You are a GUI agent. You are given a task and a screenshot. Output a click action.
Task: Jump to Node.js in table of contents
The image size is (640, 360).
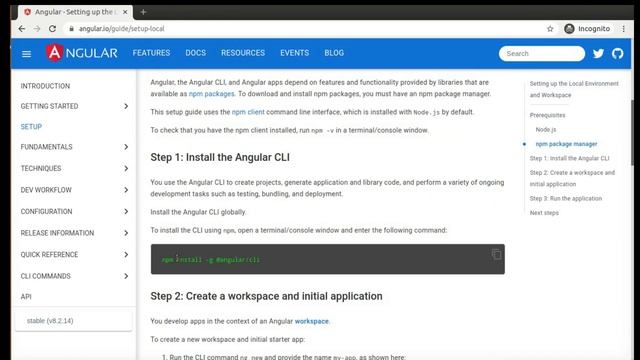coord(546,129)
